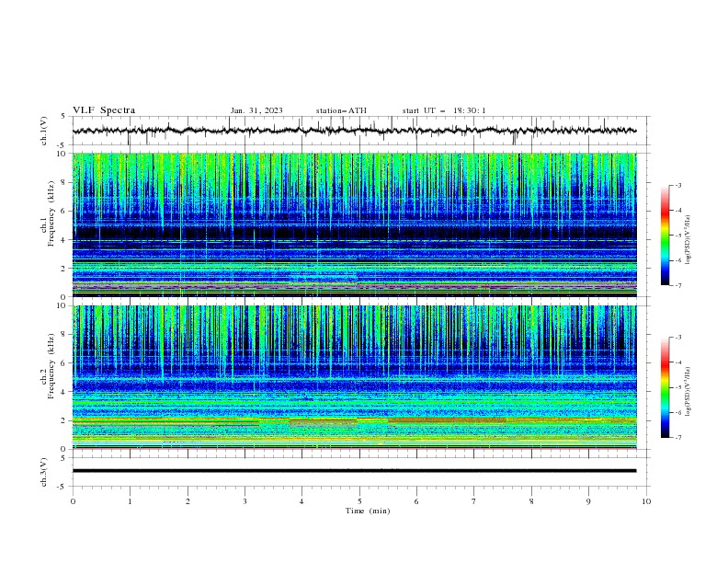Click time axis tick label '4'
This screenshot has height=563, width=728.
click(x=301, y=501)
